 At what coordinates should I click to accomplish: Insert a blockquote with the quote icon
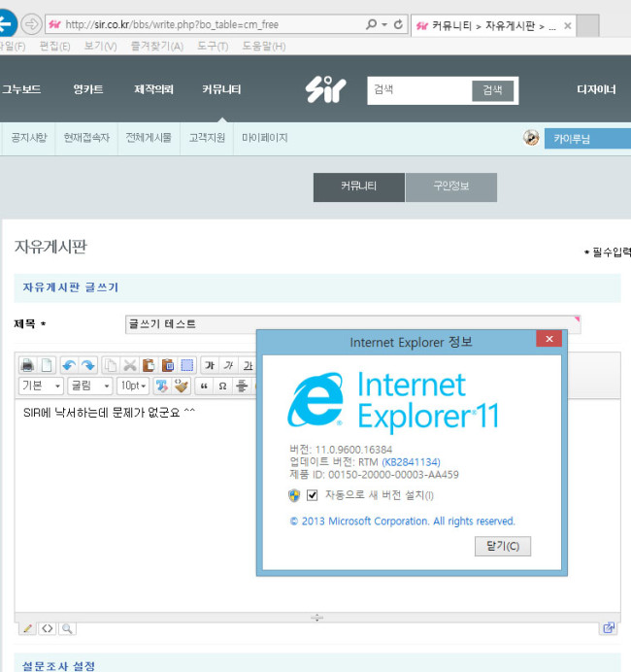[x=204, y=386]
